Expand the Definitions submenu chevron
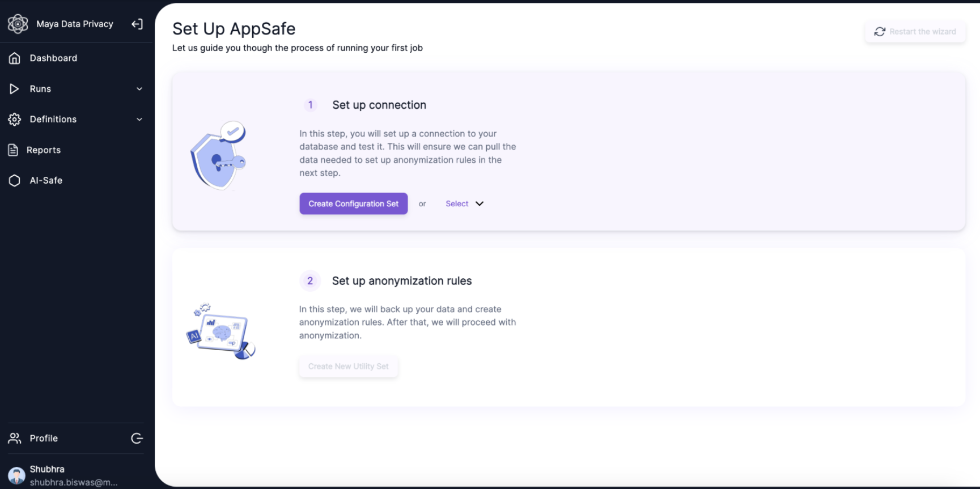Image resolution: width=980 pixels, height=489 pixels. (139, 120)
